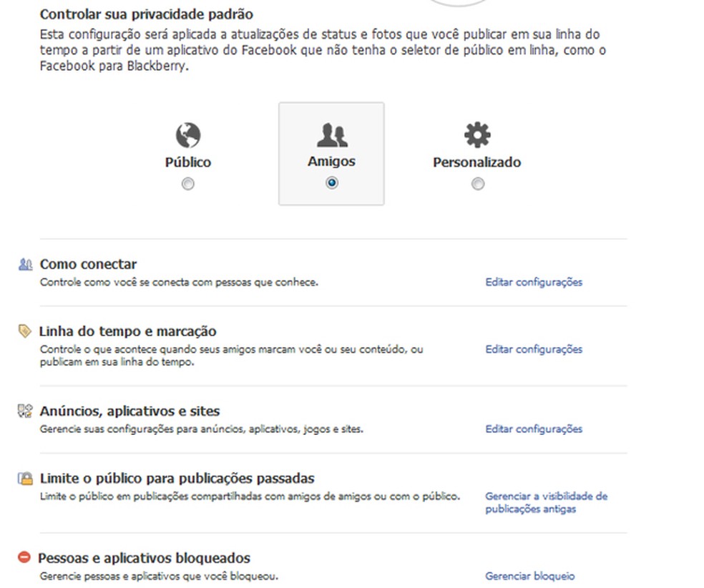Click the Linha do tempo e marcação title
This screenshot has height=588, width=704.
tap(127, 331)
